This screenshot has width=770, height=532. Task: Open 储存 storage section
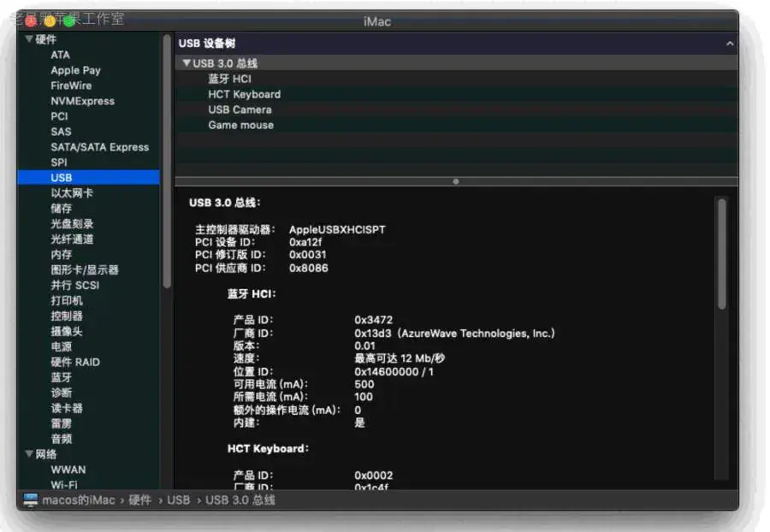click(x=62, y=209)
